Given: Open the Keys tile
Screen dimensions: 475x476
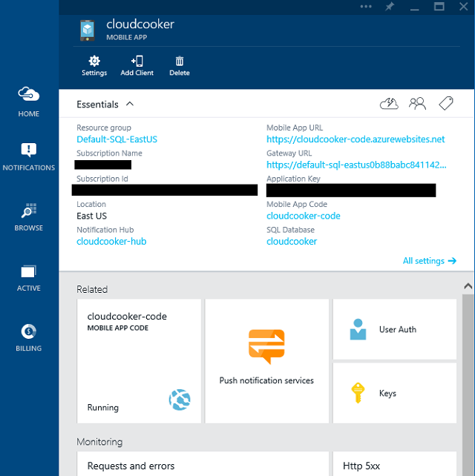Looking at the screenshot, I should (395, 393).
